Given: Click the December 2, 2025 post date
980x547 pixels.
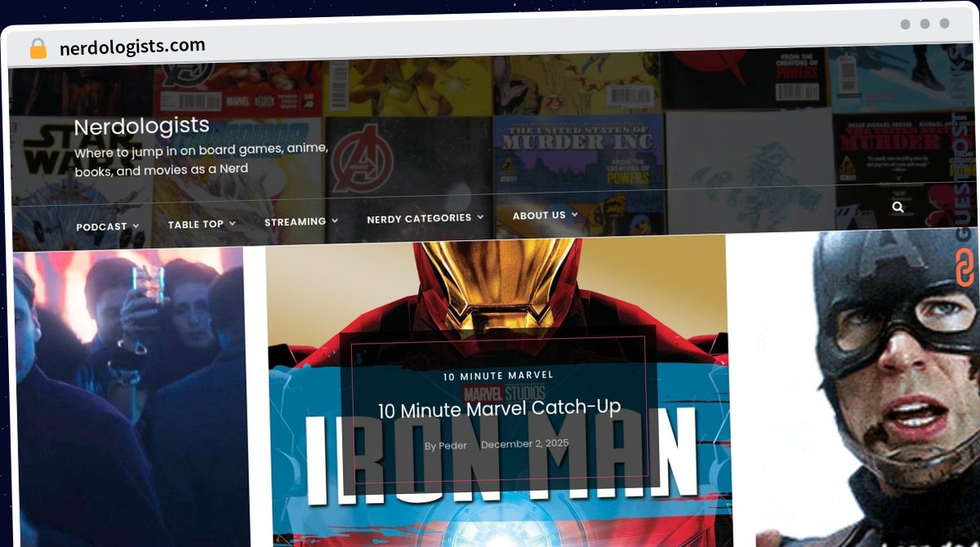Looking at the screenshot, I should 524,443.
